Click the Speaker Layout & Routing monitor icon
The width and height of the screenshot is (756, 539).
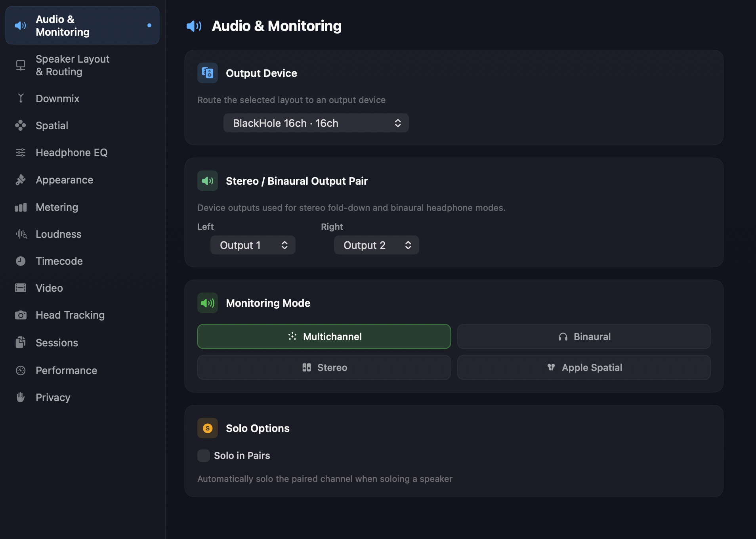point(21,65)
